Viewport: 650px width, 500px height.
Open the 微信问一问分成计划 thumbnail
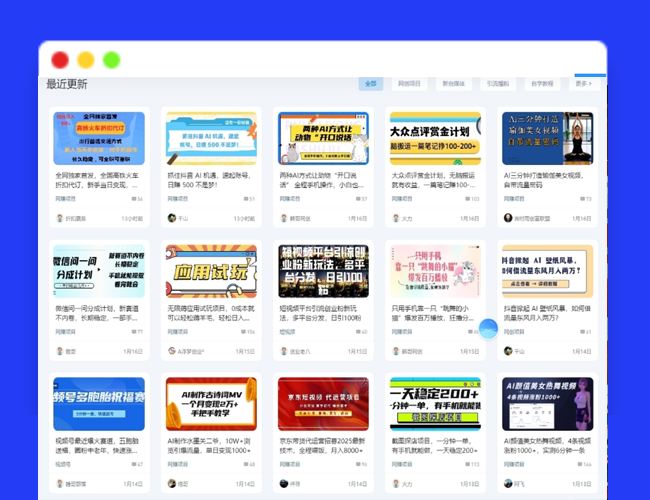click(99, 271)
